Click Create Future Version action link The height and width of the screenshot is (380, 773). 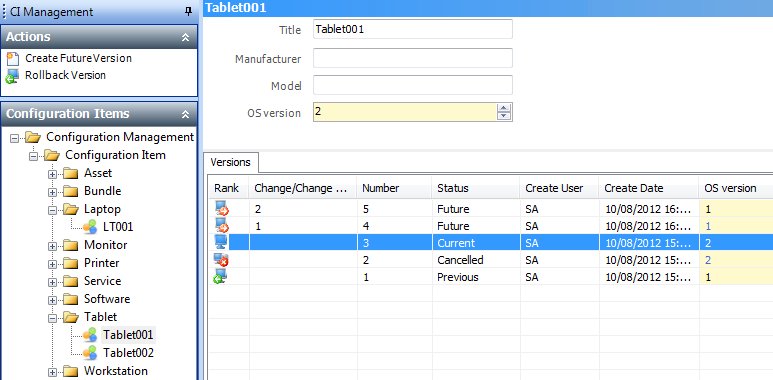tap(78, 58)
